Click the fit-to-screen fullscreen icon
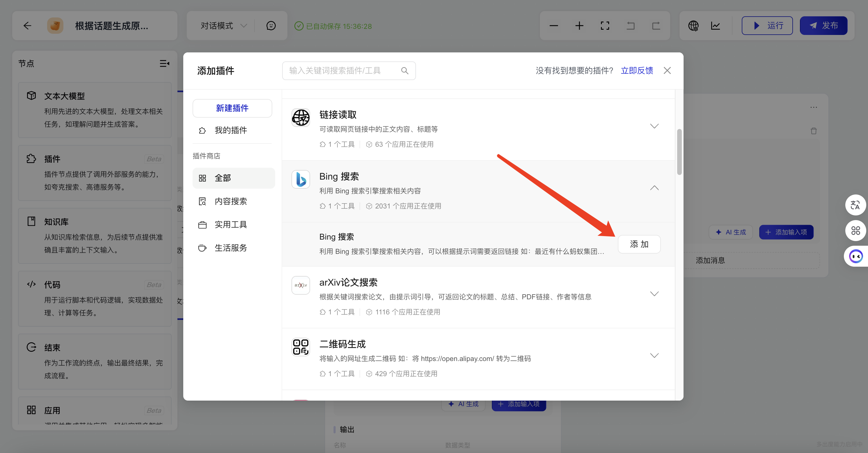Image resolution: width=868 pixels, height=453 pixels. [x=605, y=26]
